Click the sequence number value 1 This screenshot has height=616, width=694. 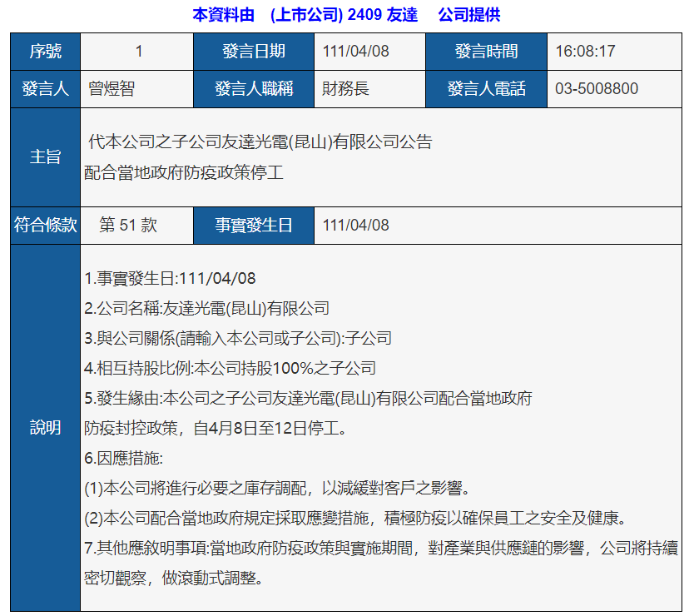[x=138, y=52]
